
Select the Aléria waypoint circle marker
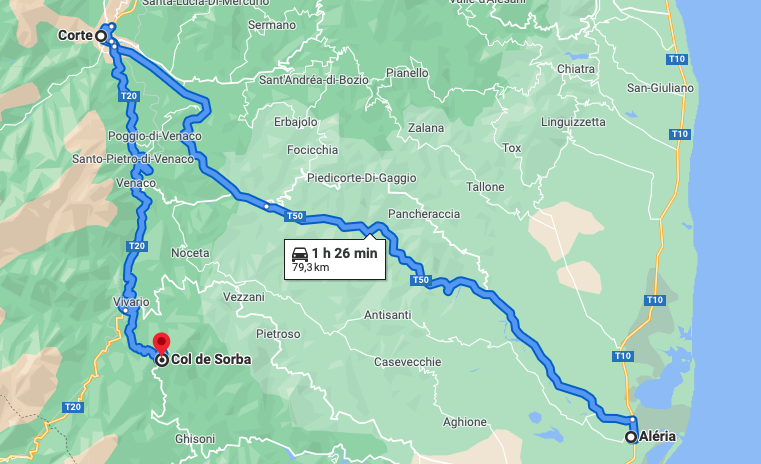(630, 437)
